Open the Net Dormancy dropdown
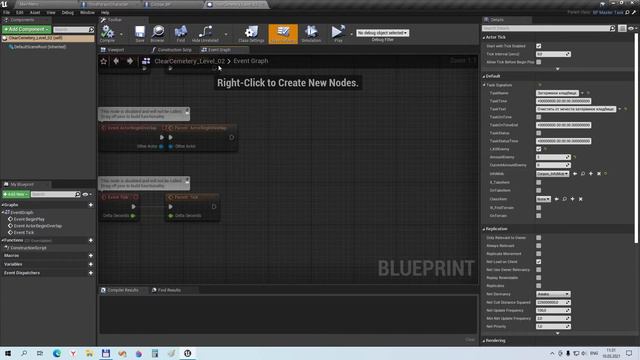 point(553,294)
